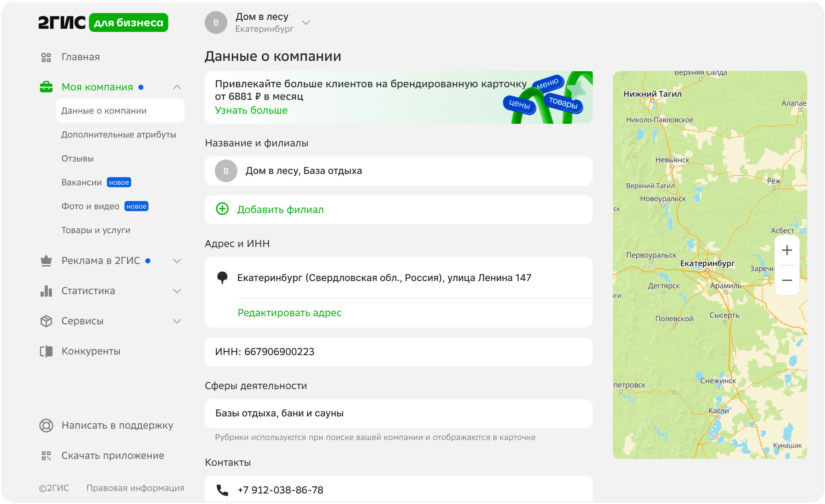Click Невьянск label on the map
The height and width of the screenshot is (504, 825).
tap(672, 160)
